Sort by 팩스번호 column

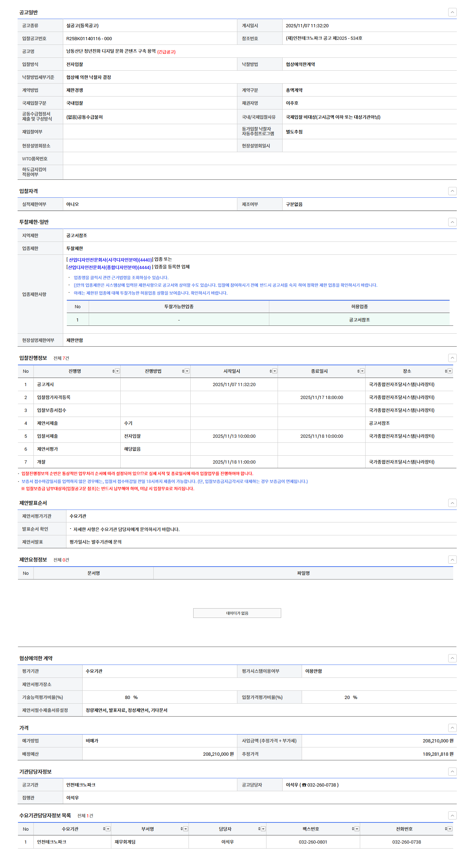[x=353, y=829]
